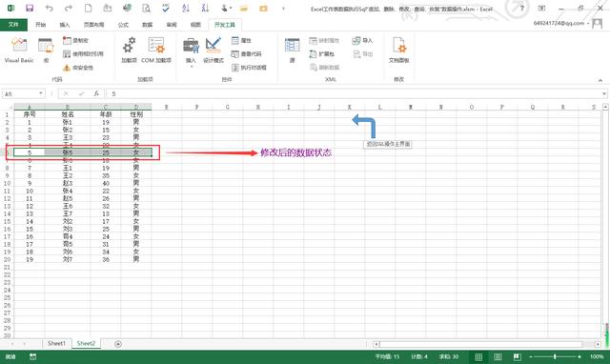Image resolution: width=610 pixels, height=364 pixels.
Task: Switch to the Formulas (公式) tab
Action: [x=123, y=25]
